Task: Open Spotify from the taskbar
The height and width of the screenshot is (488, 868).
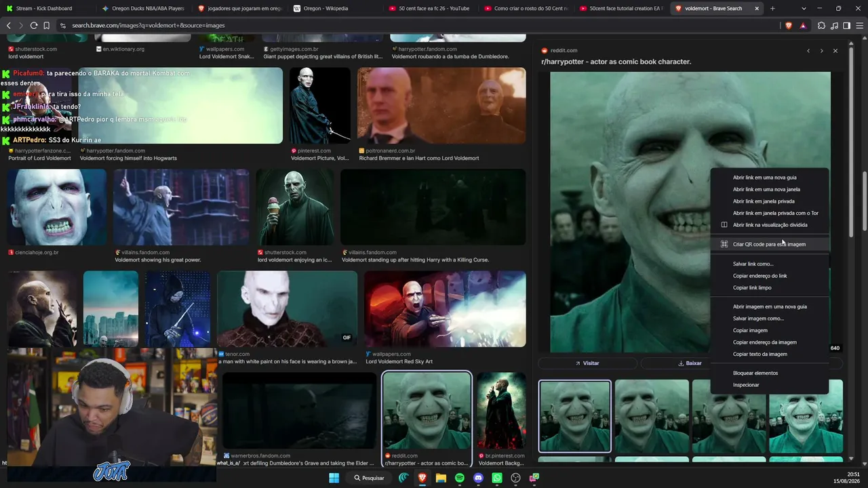Action: pyautogui.click(x=460, y=478)
